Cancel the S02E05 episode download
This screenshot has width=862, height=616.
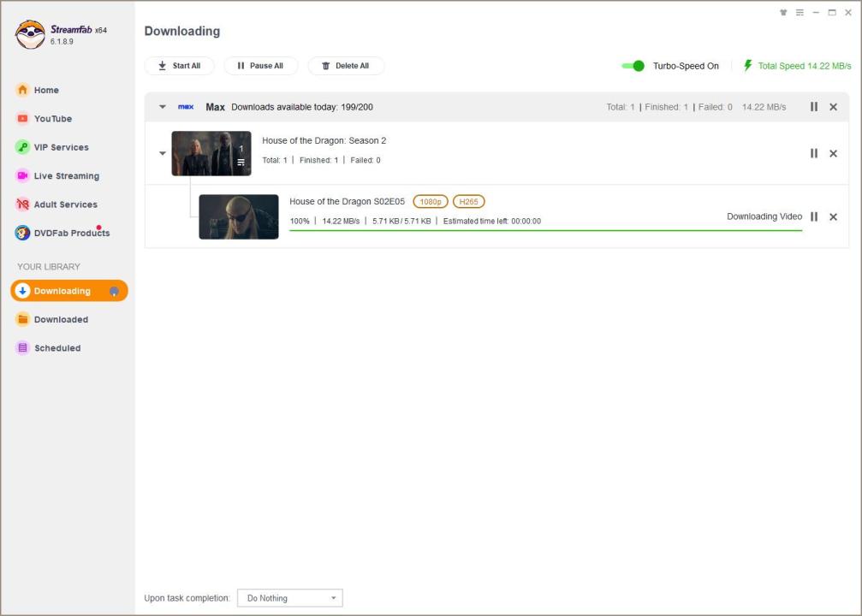tap(834, 216)
